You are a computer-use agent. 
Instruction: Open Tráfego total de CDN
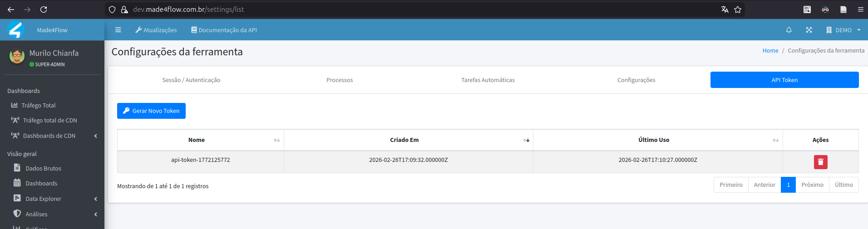pyautogui.click(x=50, y=120)
